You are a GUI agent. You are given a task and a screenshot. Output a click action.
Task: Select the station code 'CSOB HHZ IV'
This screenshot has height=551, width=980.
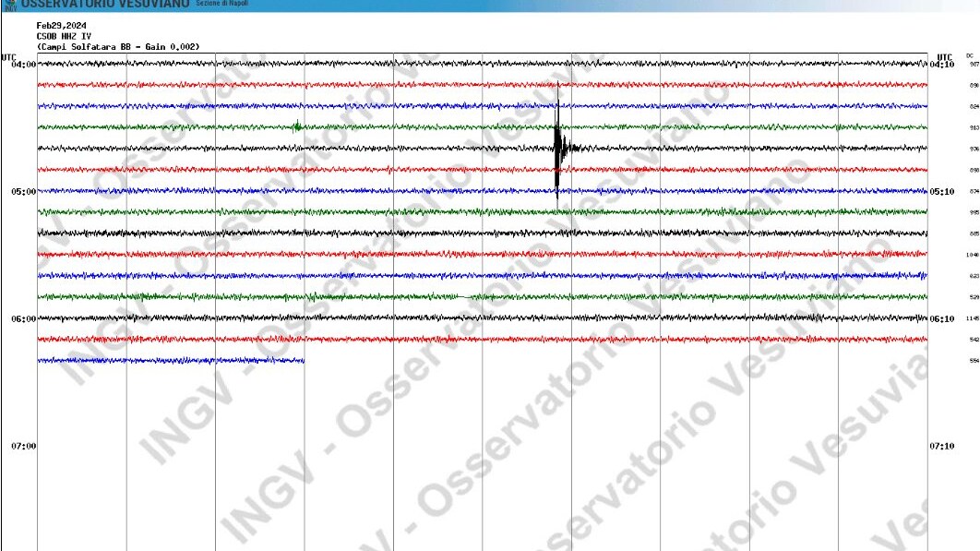point(64,36)
